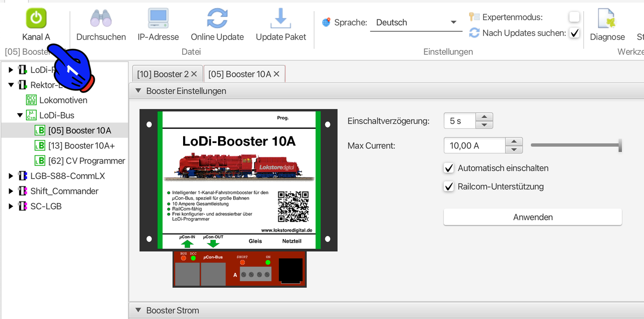
Task: Expand the SC-LGB tree node
Action: (11, 206)
